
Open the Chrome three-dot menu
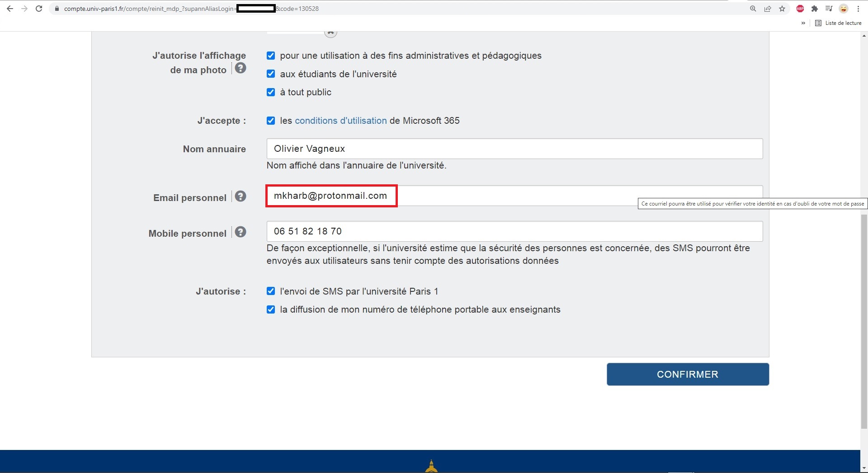click(858, 9)
